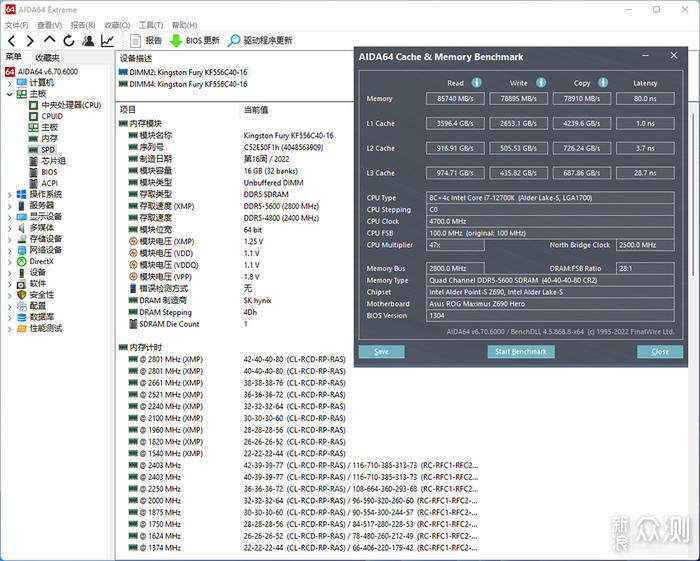This screenshot has height=561, width=700.
Task: Open the graph chart toolbar icon
Action: pos(108,41)
